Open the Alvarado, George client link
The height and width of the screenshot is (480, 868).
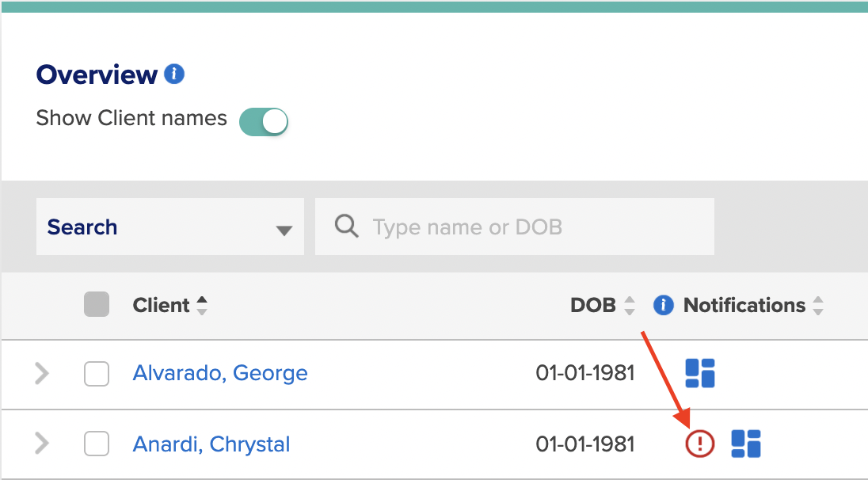pyautogui.click(x=220, y=373)
